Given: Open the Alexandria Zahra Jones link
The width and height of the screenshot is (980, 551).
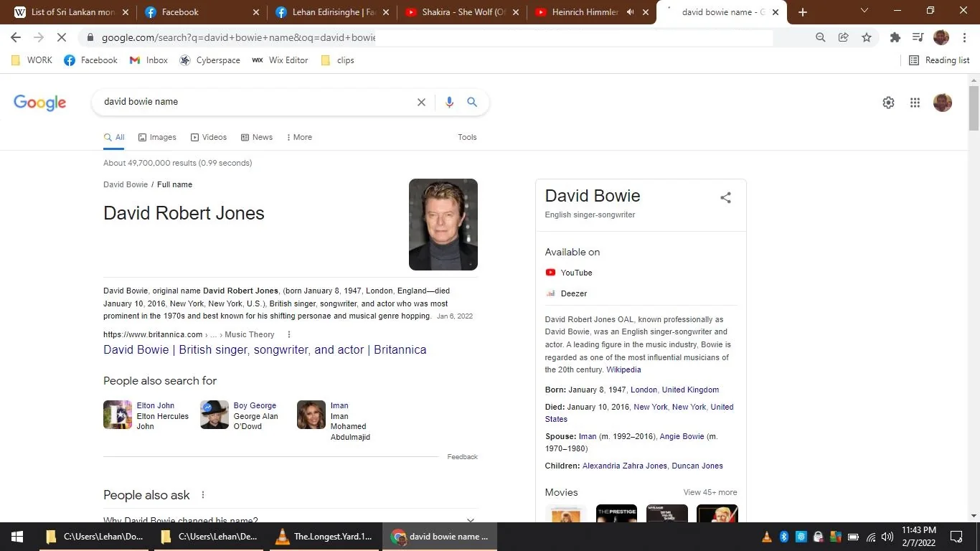Looking at the screenshot, I should pyautogui.click(x=624, y=466).
